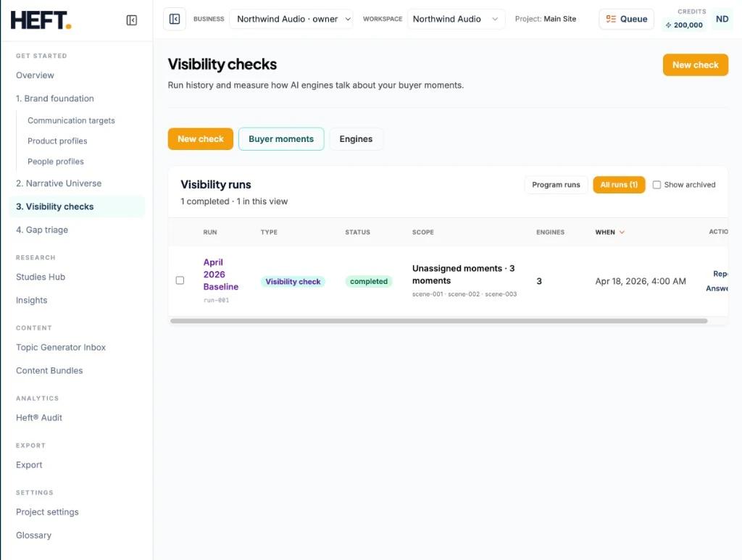The height and width of the screenshot is (560, 742).
Task: Click the TYPE column header
Action: (x=269, y=233)
